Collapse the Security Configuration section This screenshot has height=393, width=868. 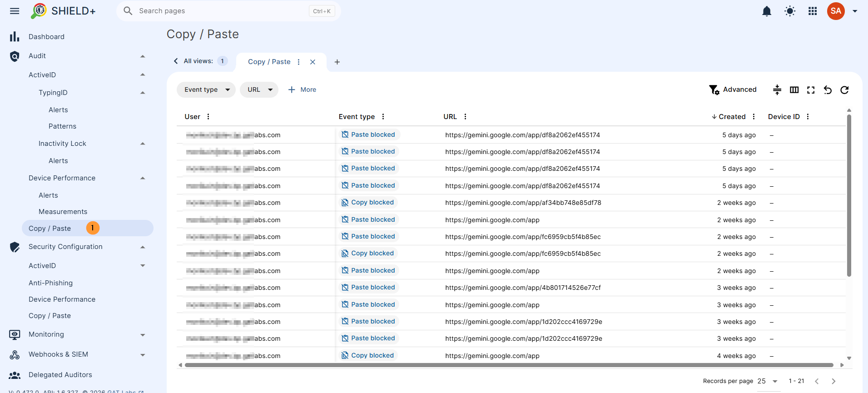[x=143, y=247]
